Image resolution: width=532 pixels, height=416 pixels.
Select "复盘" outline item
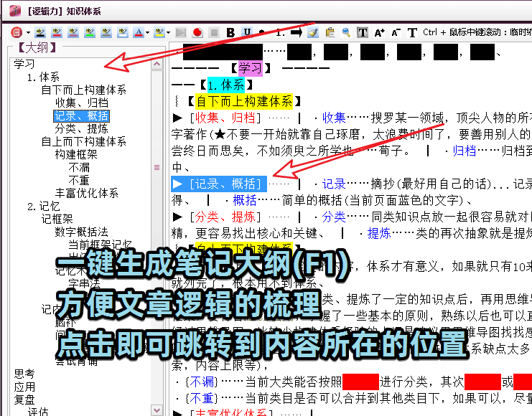pos(24,400)
